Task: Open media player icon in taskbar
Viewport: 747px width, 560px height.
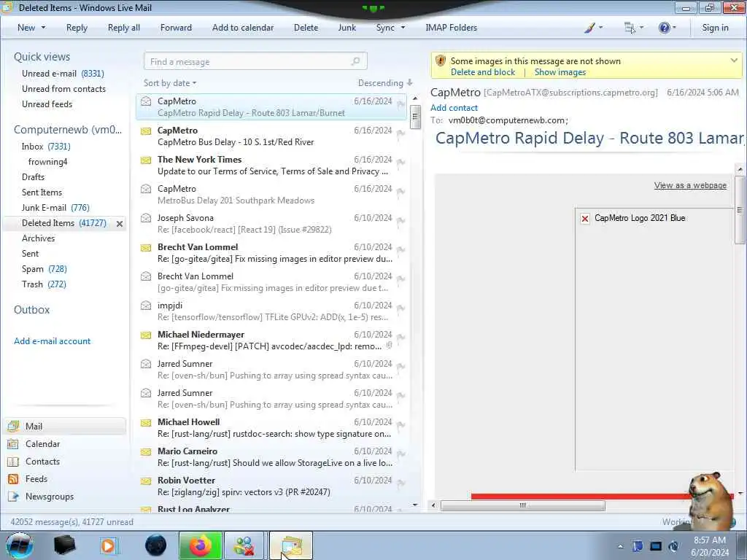Action: coord(108,545)
